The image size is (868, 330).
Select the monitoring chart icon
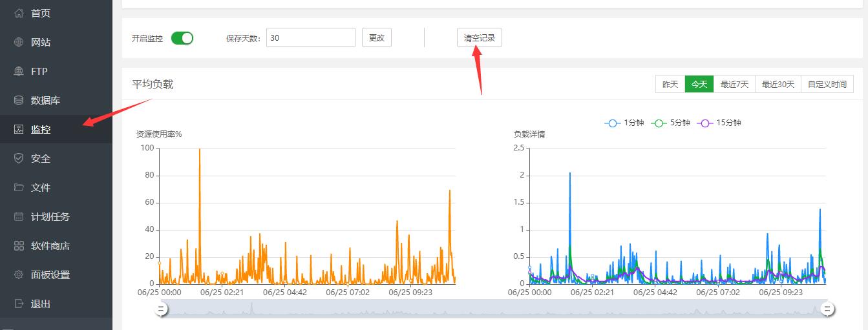point(19,129)
